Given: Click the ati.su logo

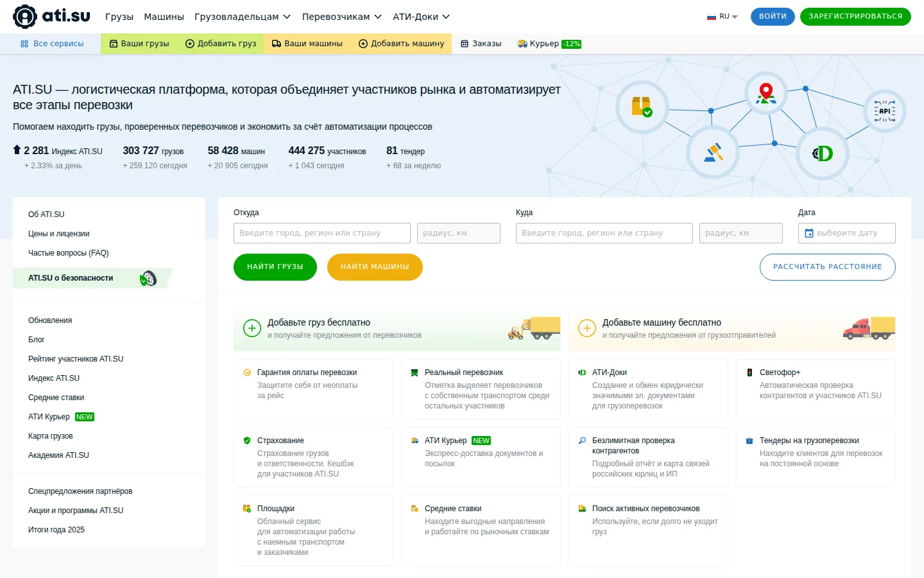Looking at the screenshot, I should click(x=51, y=16).
